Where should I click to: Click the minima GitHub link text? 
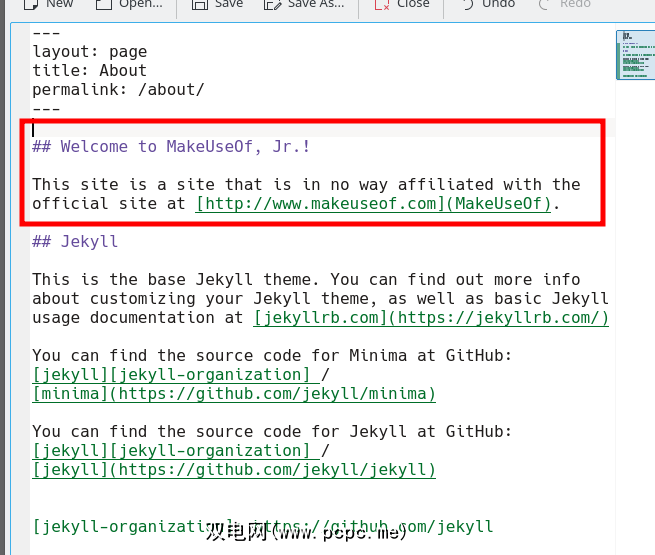pos(234,394)
